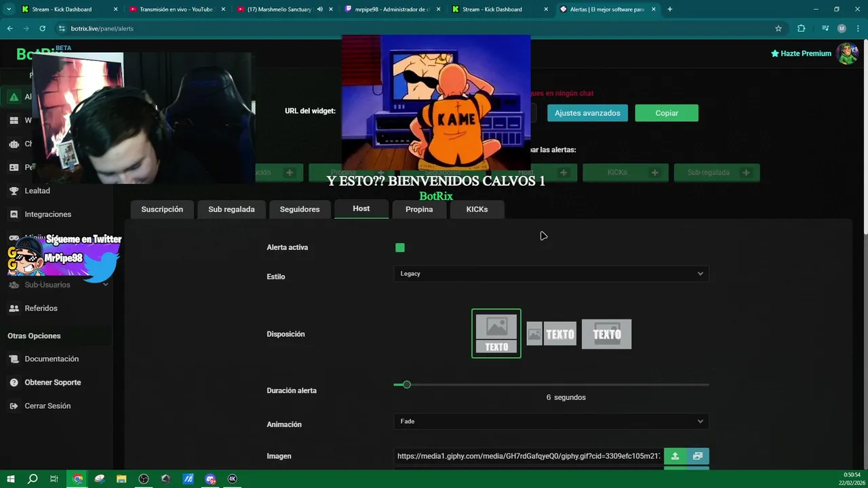Viewport: 868px width, 488px height.
Task: Open the 4K app on the taskbar
Action: [233, 479]
